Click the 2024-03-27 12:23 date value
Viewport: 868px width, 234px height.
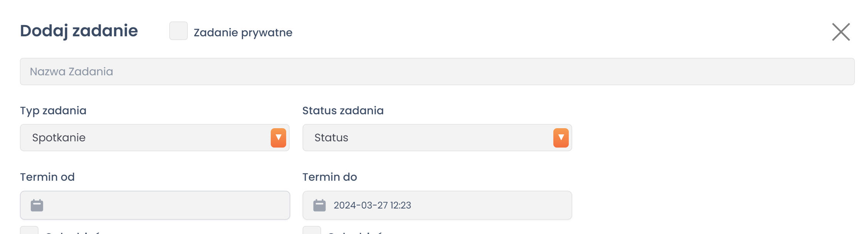tap(372, 205)
